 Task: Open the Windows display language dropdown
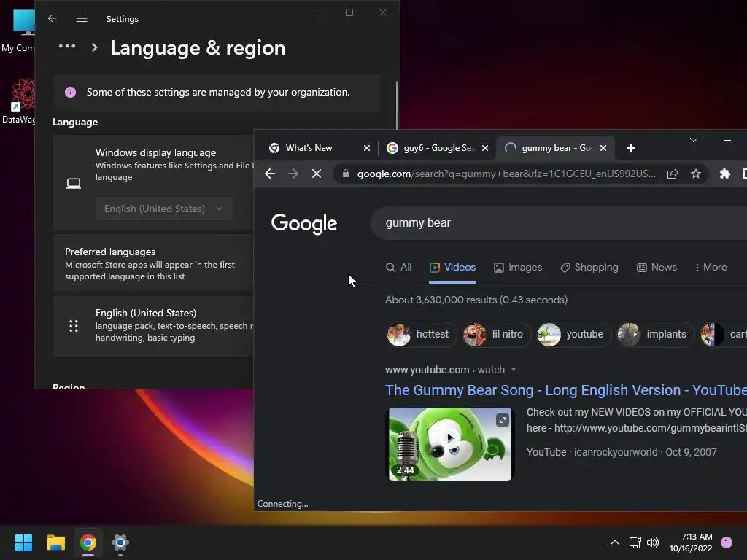pos(164,209)
